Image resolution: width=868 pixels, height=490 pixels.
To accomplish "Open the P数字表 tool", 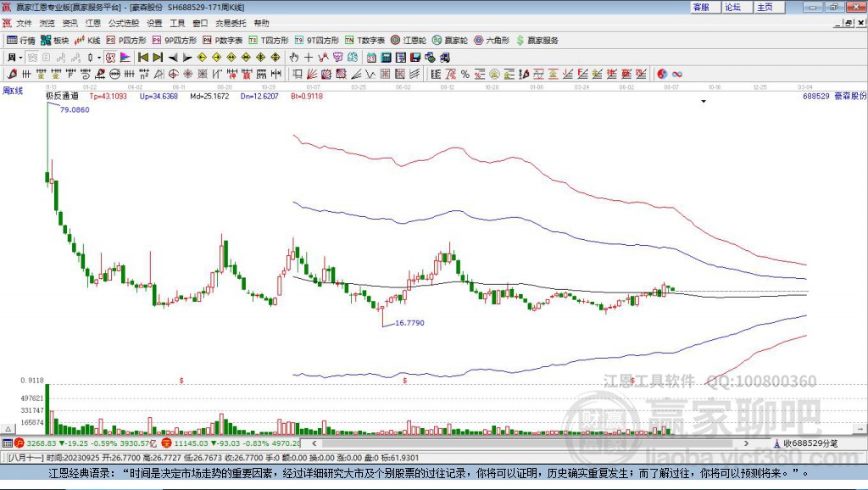I will click(223, 41).
